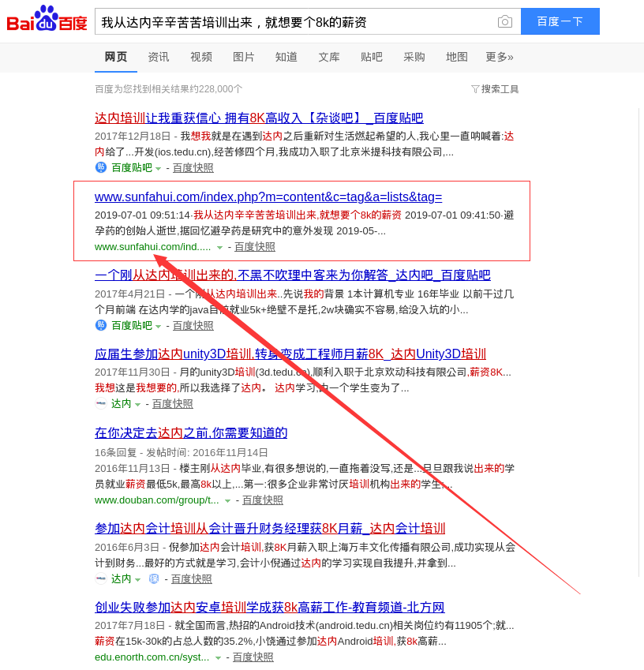Click the date 2016年11月13日 in douban snippet

coord(133,468)
